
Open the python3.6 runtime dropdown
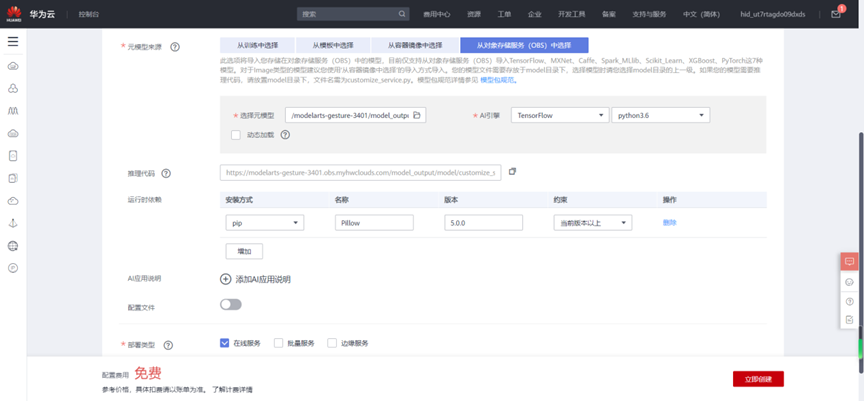661,115
